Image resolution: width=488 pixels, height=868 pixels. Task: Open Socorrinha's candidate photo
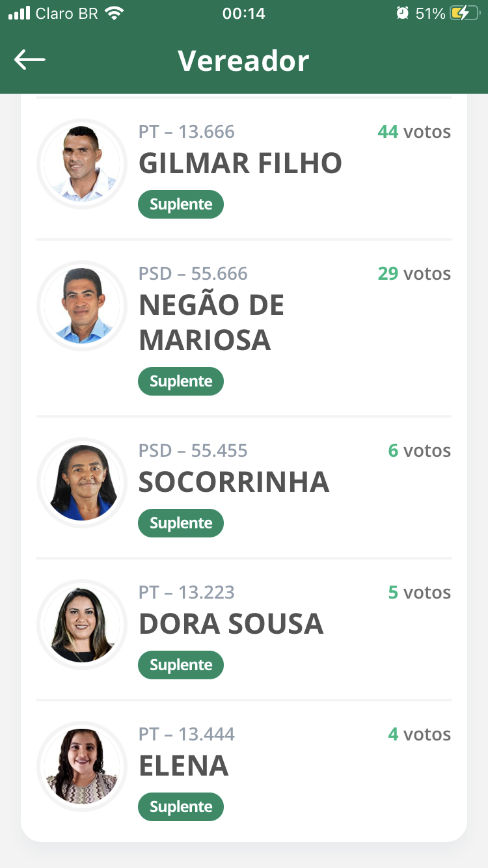point(82,483)
